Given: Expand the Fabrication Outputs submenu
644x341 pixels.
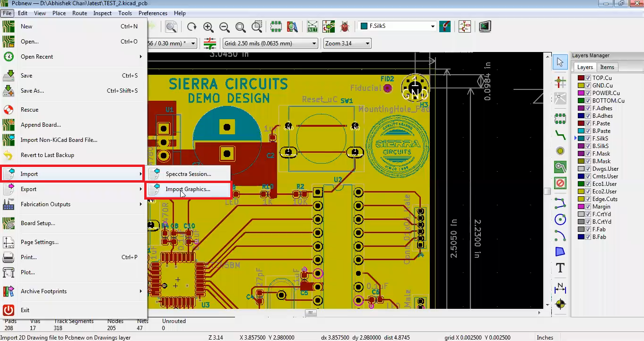Looking at the screenshot, I should coord(73,204).
